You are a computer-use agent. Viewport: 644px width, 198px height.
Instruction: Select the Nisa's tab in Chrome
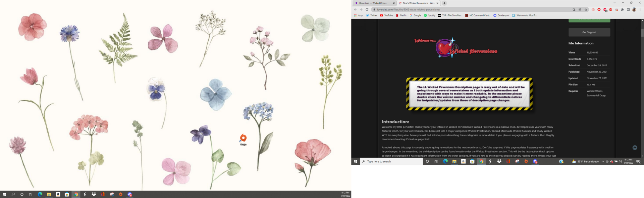click(x=418, y=3)
